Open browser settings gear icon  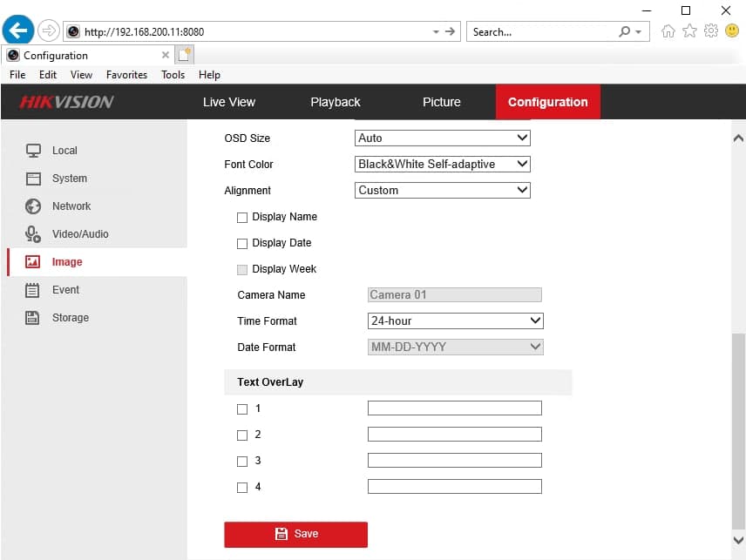[x=710, y=31]
